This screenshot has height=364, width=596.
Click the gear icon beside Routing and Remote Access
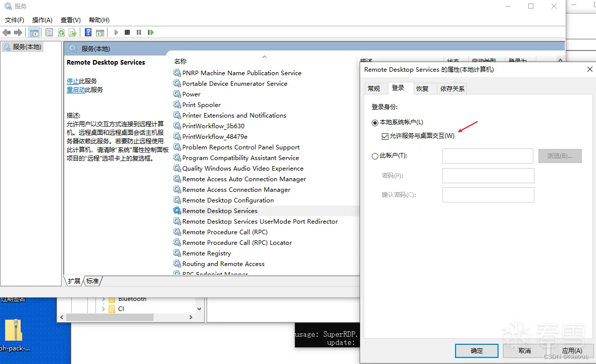tap(177, 264)
